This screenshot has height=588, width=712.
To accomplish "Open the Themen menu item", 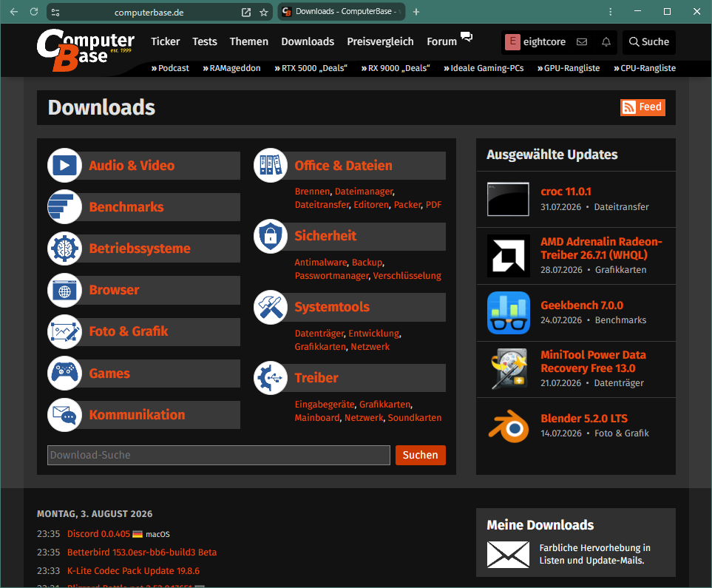I will (249, 41).
